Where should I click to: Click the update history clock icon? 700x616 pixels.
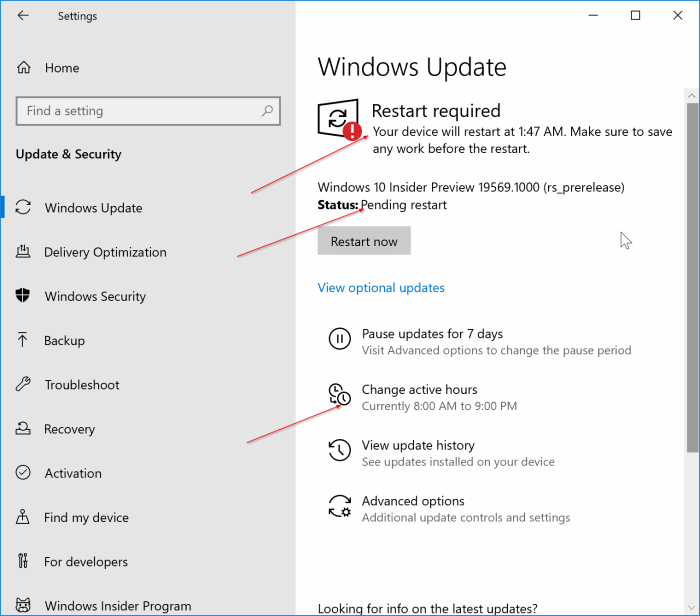click(x=340, y=450)
